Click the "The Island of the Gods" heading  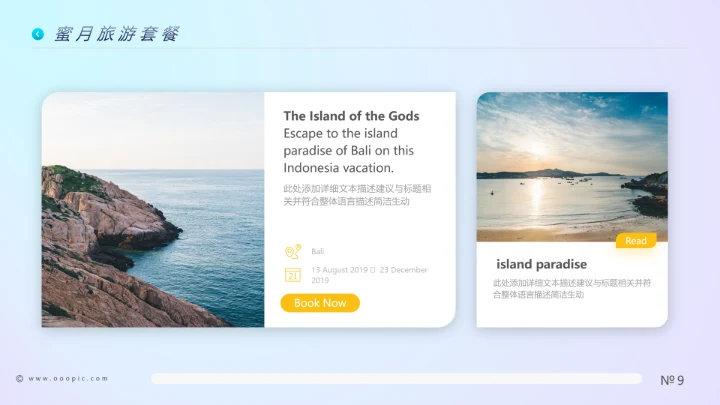click(x=351, y=116)
